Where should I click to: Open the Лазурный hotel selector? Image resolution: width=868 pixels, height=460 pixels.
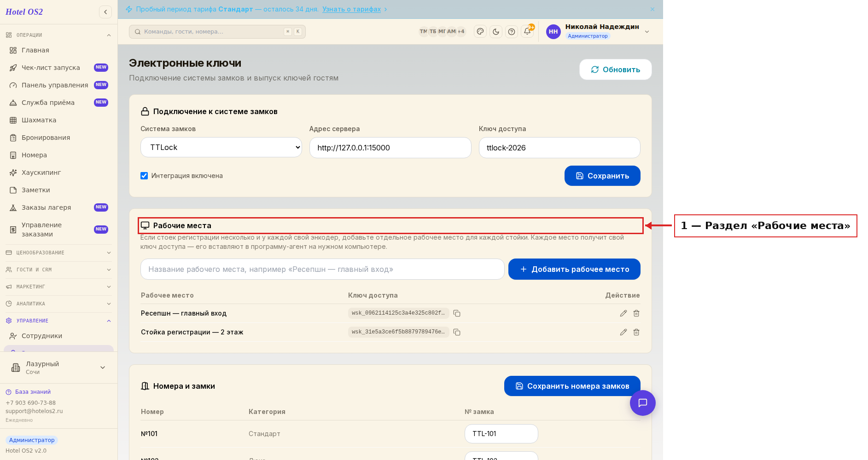[58, 368]
